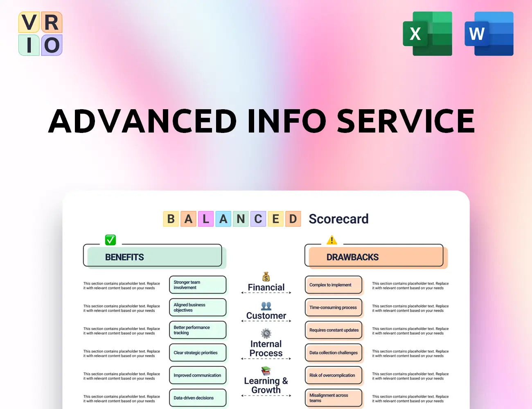Select the Data-driven decisions box
This screenshot has width=532, height=409.
click(198, 398)
